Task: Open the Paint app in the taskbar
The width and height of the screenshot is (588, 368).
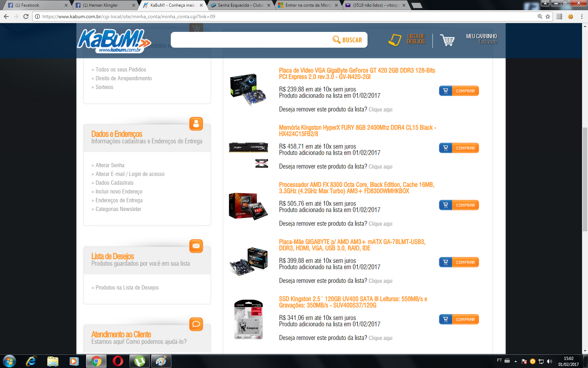Action: [x=161, y=361]
